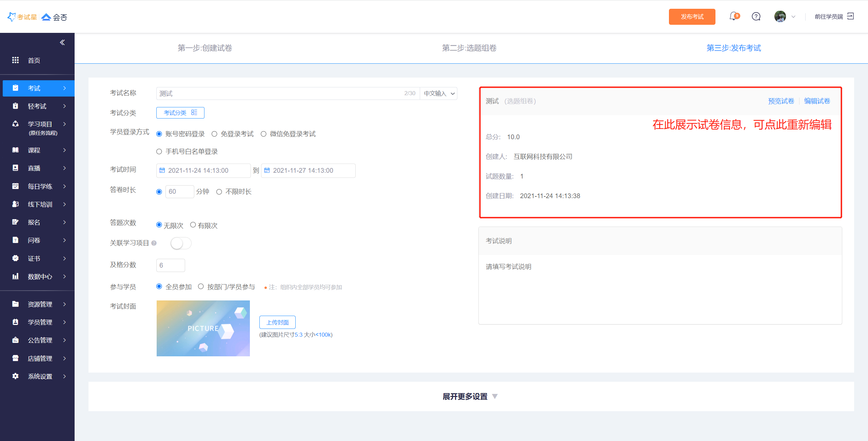
Task: Select 有限次 answer attempts option
Action: tap(193, 225)
